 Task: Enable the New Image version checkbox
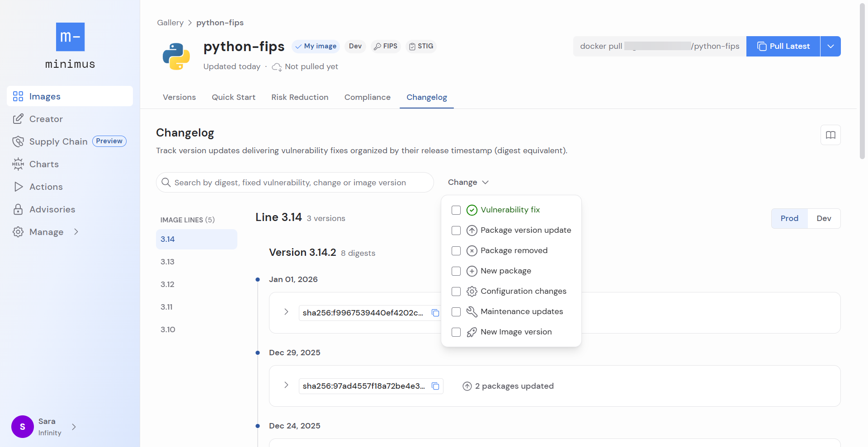coord(456,332)
